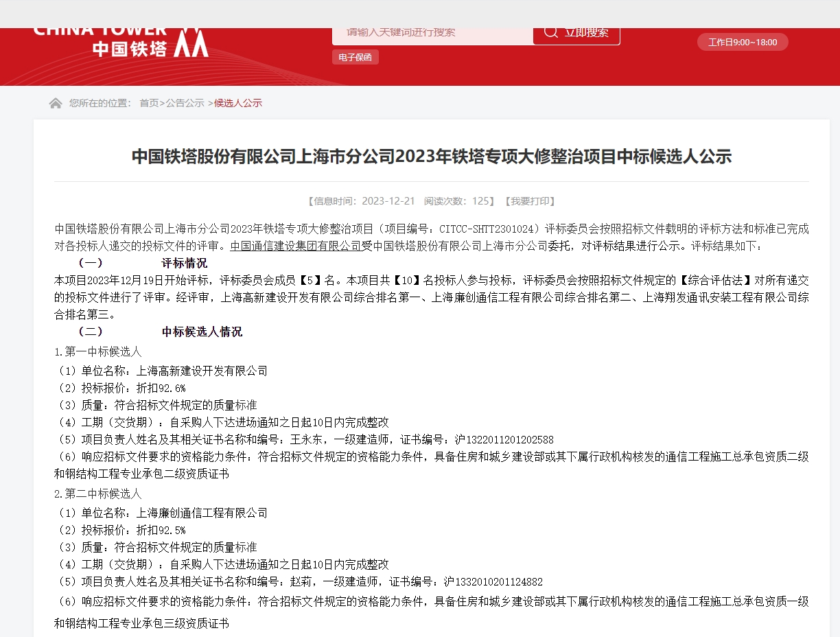Image resolution: width=840 pixels, height=637 pixels.
Task: Click the search magnifier icon
Action: click(x=550, y=32)
